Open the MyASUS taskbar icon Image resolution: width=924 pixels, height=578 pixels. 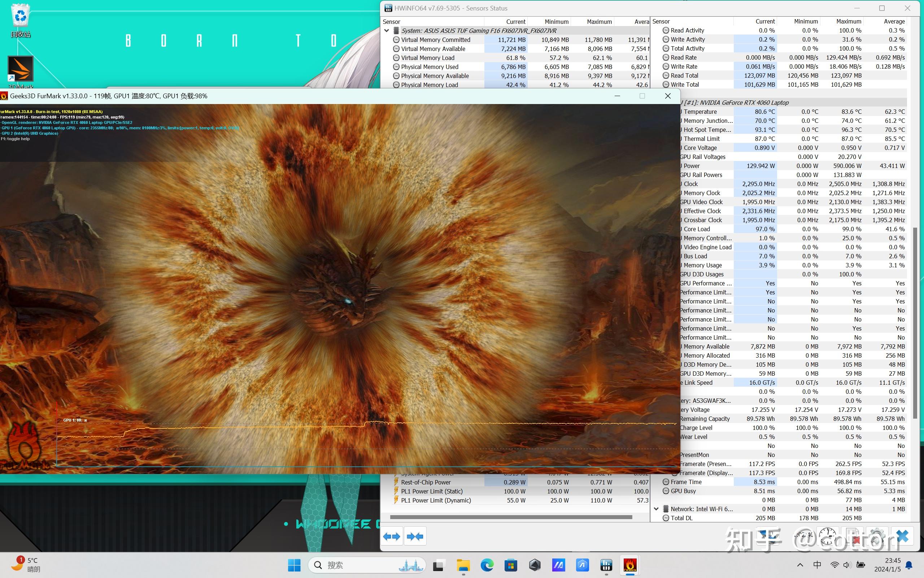559,565
